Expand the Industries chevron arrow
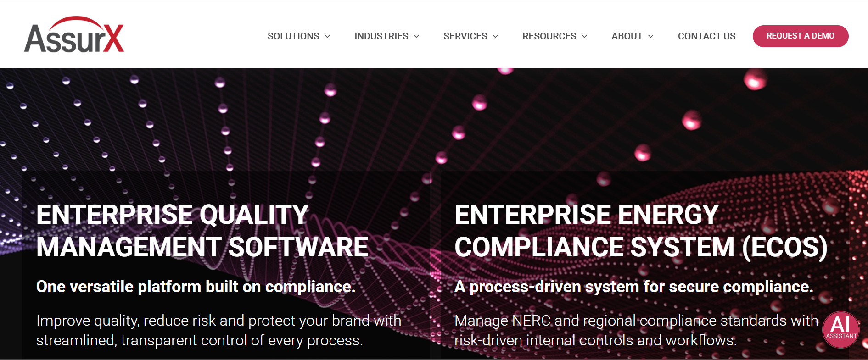The image size is (868, 360). [416, 36]
